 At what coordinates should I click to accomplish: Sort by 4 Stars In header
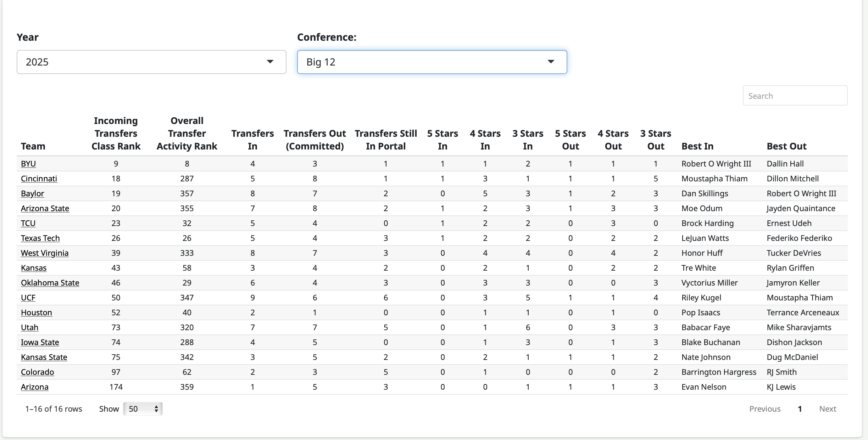[x=485, y=140]
